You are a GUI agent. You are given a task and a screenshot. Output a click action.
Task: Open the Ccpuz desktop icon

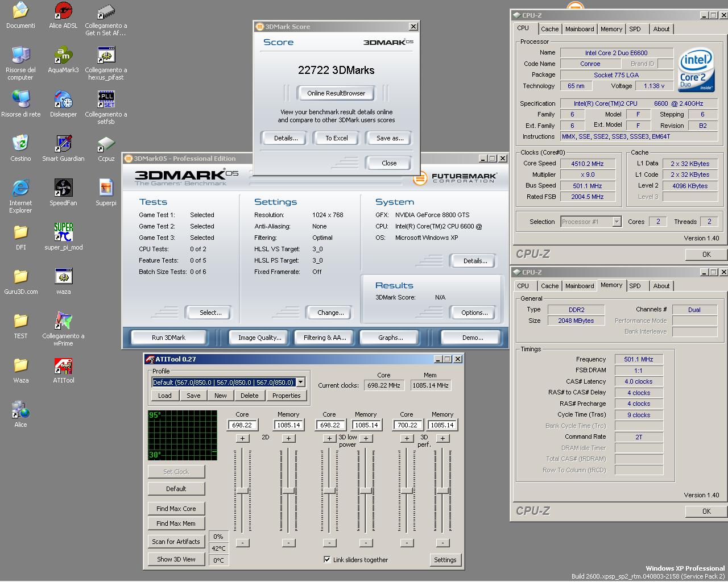point(106,148)
